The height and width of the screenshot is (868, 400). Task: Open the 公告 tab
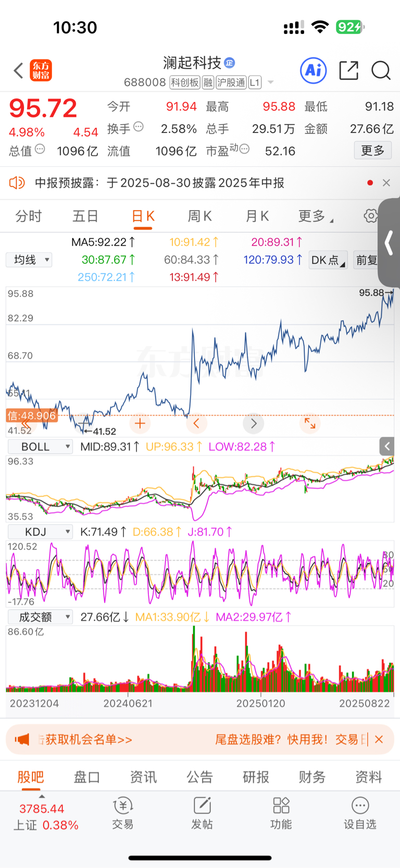(200, 777)
